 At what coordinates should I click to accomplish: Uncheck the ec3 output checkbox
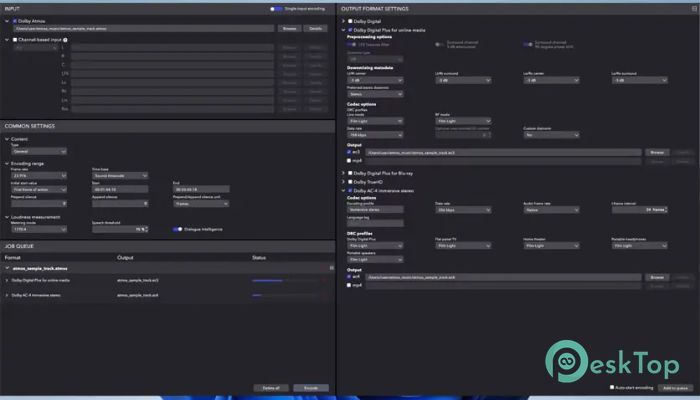pyautogui.click(x=349, y=152)
